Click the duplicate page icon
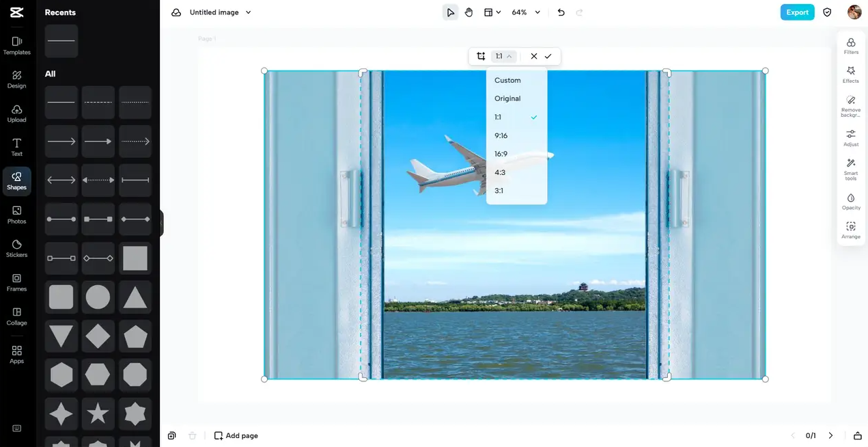The width and height of the screenshot is (868, 447). click(172, 435)
